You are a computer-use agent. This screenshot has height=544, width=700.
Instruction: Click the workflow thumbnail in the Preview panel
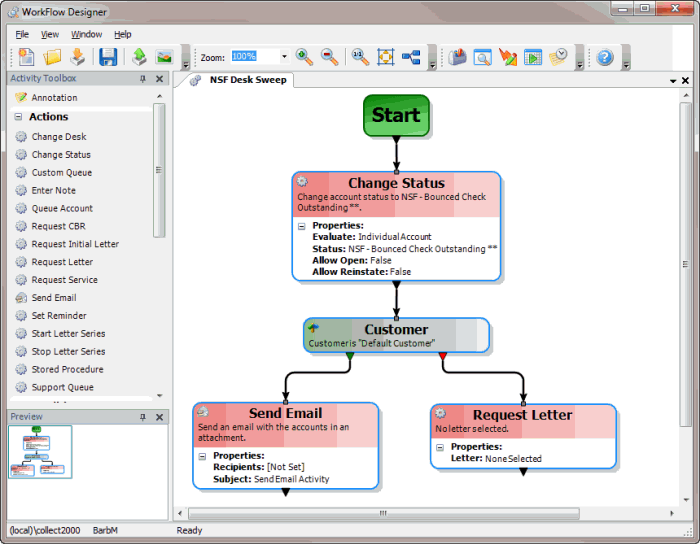[40, 451]
